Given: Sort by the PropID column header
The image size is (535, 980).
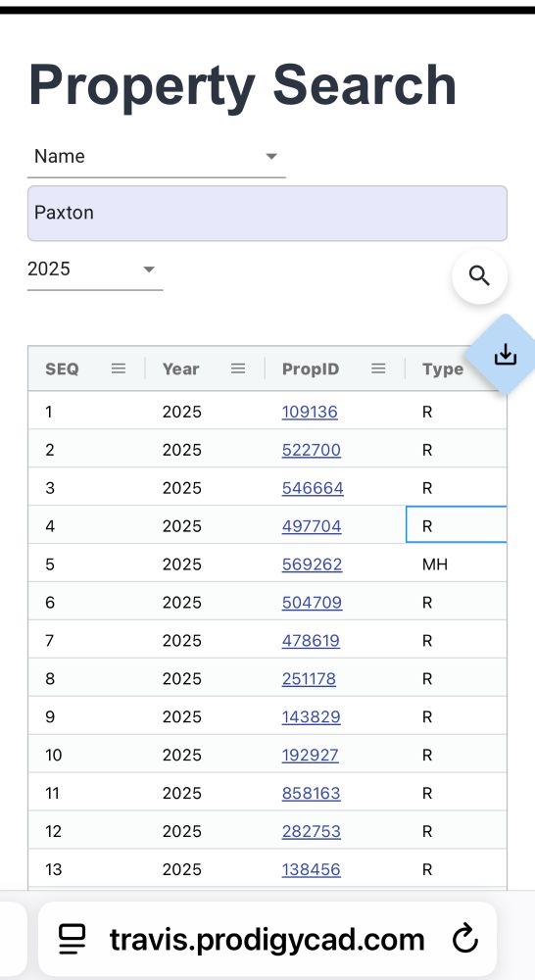Looking at the screenshot, I should coord(311,368).
